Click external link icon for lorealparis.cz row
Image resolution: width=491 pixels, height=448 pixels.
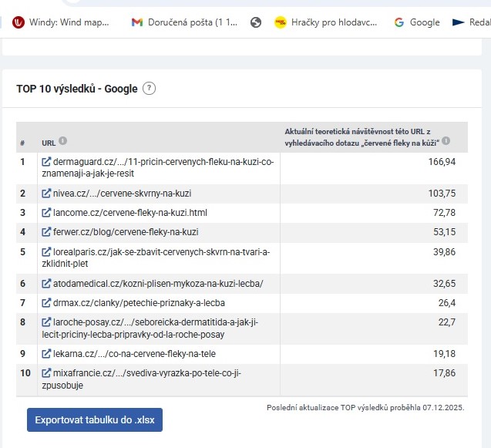click(46, 252)
